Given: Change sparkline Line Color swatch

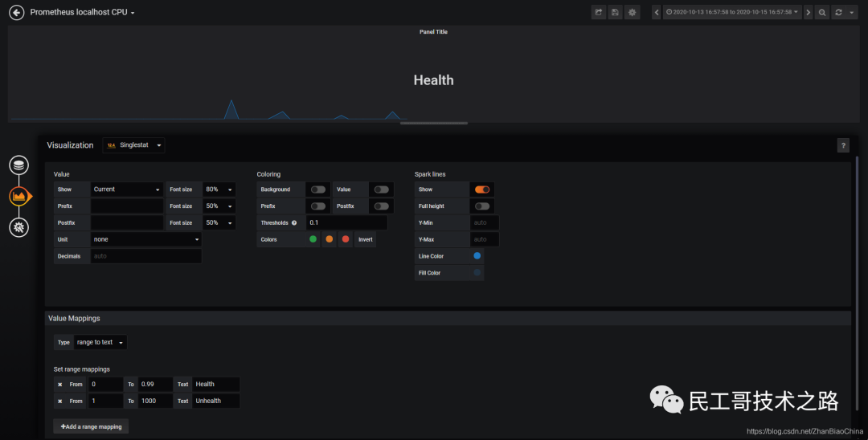Looking at the screenshot, I should [x=477, y=256].
